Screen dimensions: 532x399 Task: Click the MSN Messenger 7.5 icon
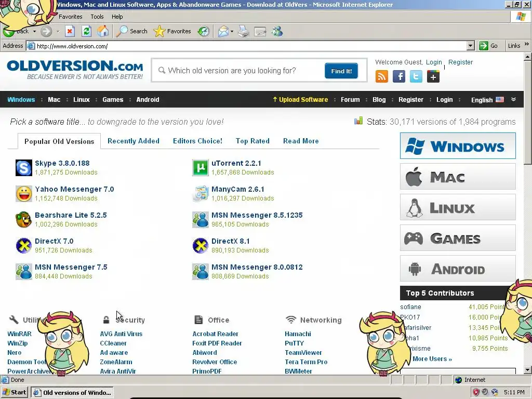[x=24, y=272]
